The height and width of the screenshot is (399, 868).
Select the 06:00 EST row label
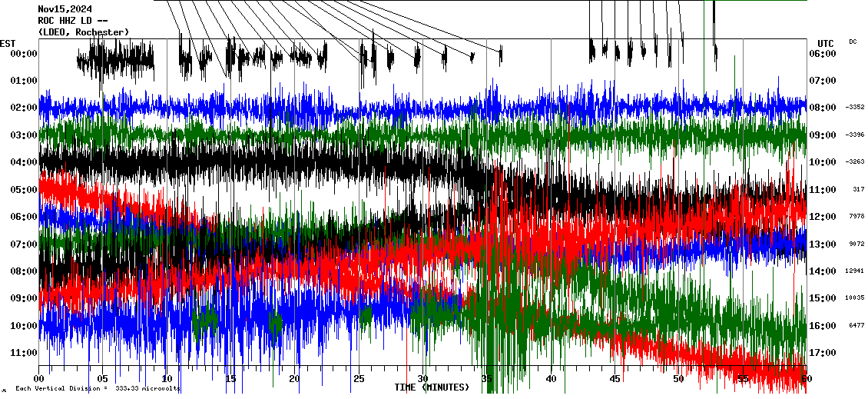[x=23, y=217]
